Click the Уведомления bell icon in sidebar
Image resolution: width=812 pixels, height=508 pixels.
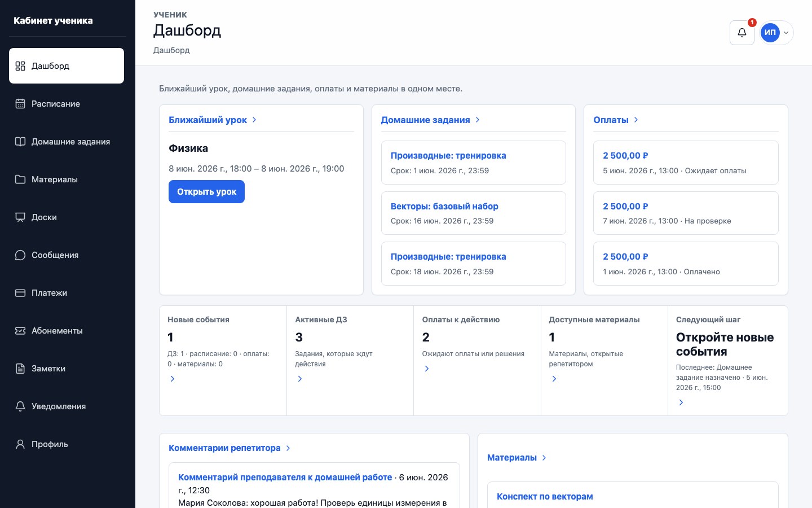(x=20, y=406)
